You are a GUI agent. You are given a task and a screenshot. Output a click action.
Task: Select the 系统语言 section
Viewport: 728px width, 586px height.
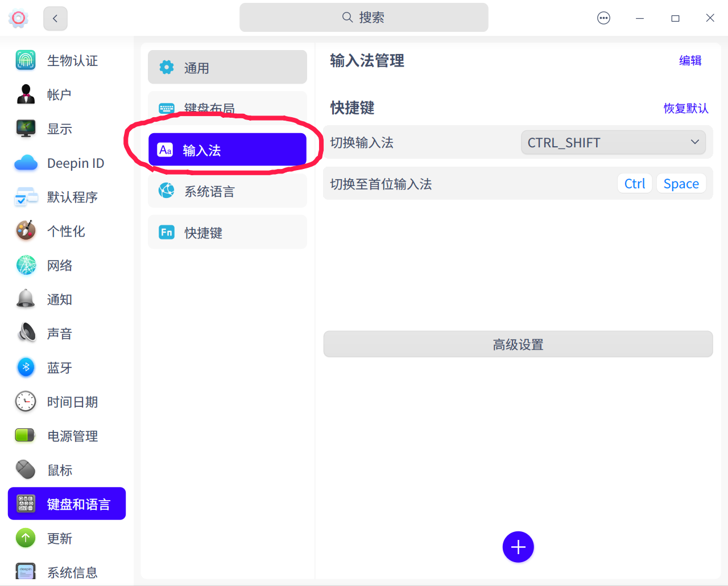pos(227,191)
